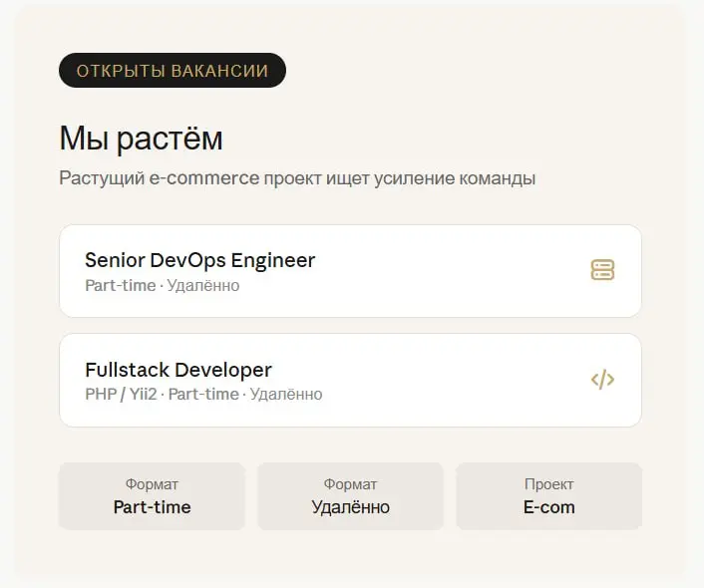Screen dimensions: 704x588
Task: Click the code brackets icon on Fullstack card
Action: (x=602, y=380)
